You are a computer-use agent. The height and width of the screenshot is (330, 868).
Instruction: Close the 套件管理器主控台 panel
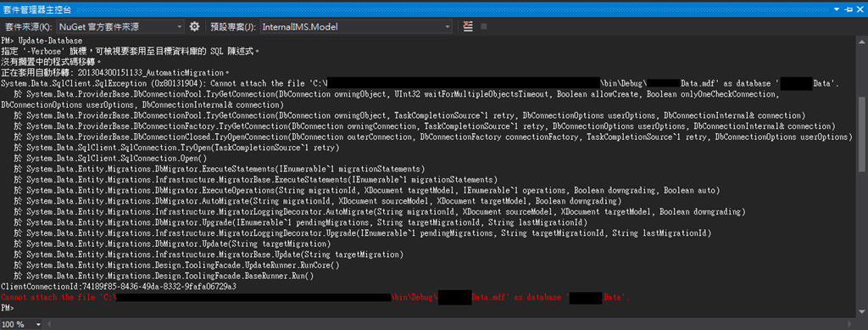click(x=860, y=10)
